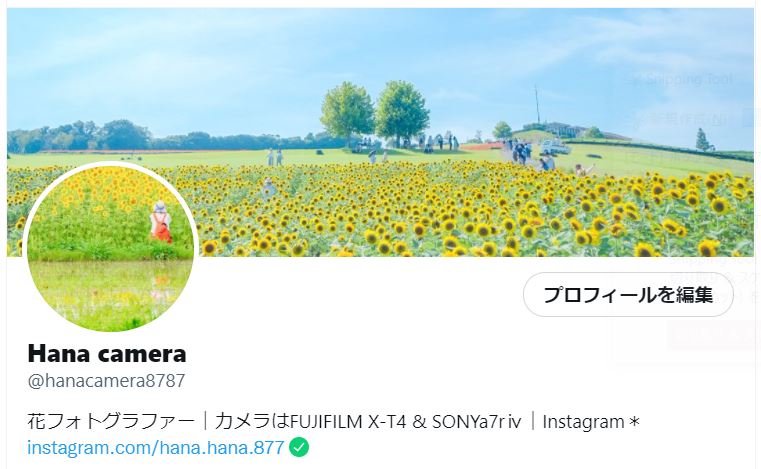
Task: Click the right tall tree in the banner
Action: coord(402,113)
